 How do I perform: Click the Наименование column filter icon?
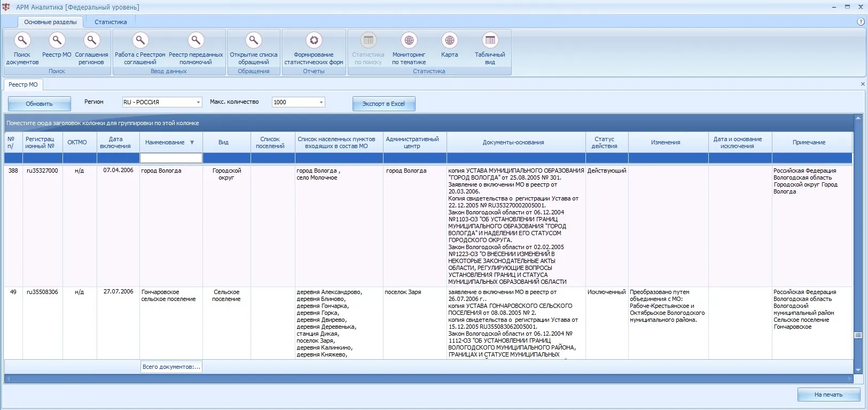tap(192, 142)
